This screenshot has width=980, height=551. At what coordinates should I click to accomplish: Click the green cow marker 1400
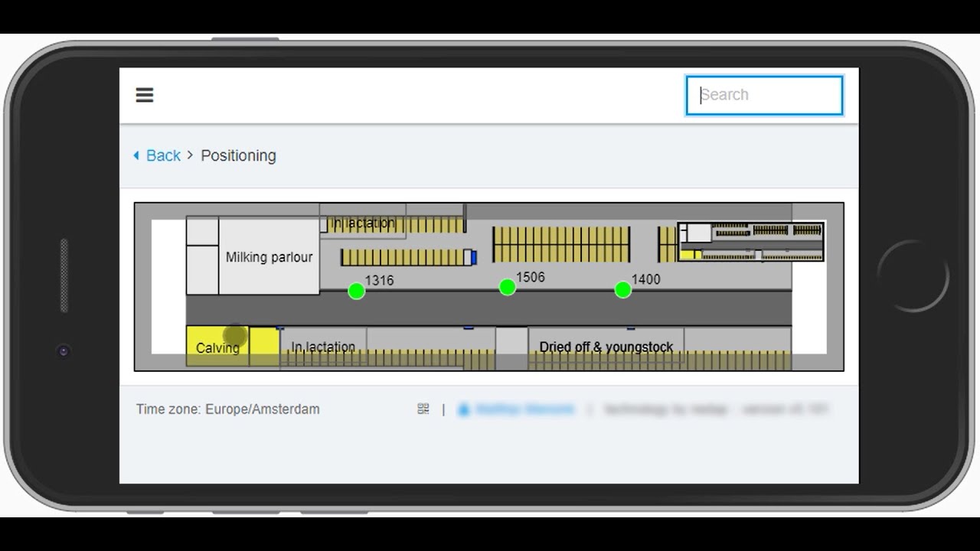tap(622, 290)
